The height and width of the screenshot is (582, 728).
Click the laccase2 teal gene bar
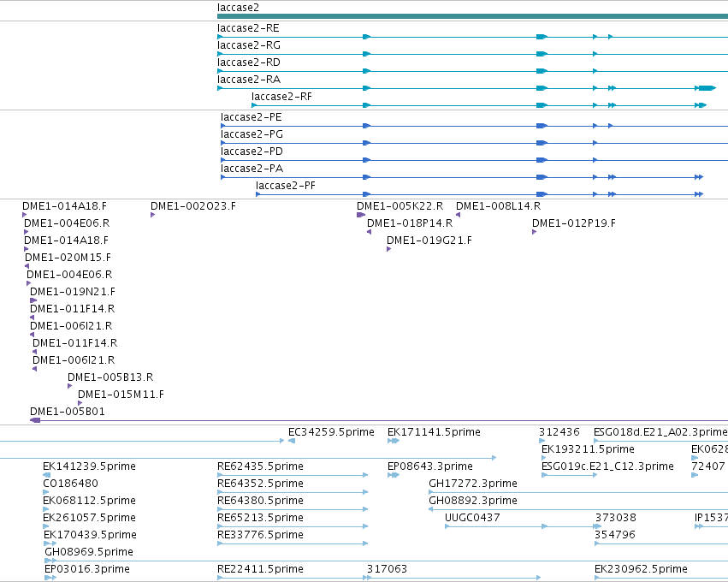click(472, 16)
